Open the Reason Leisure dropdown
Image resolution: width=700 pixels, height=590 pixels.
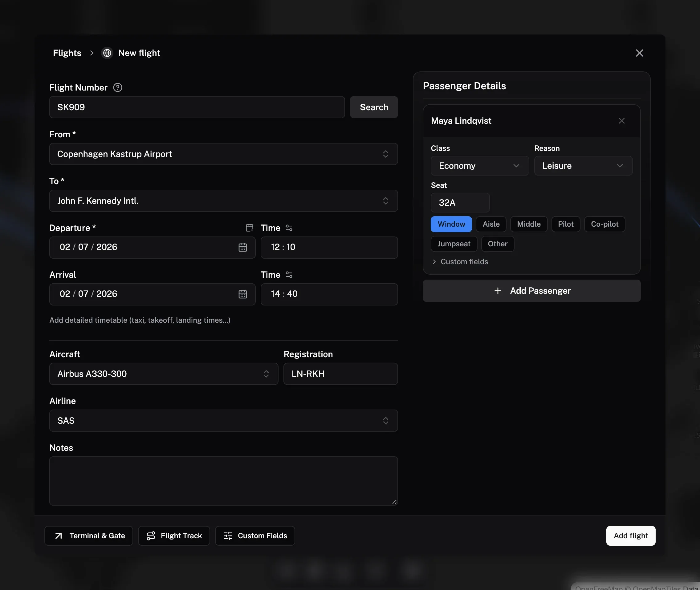point(583,166)
